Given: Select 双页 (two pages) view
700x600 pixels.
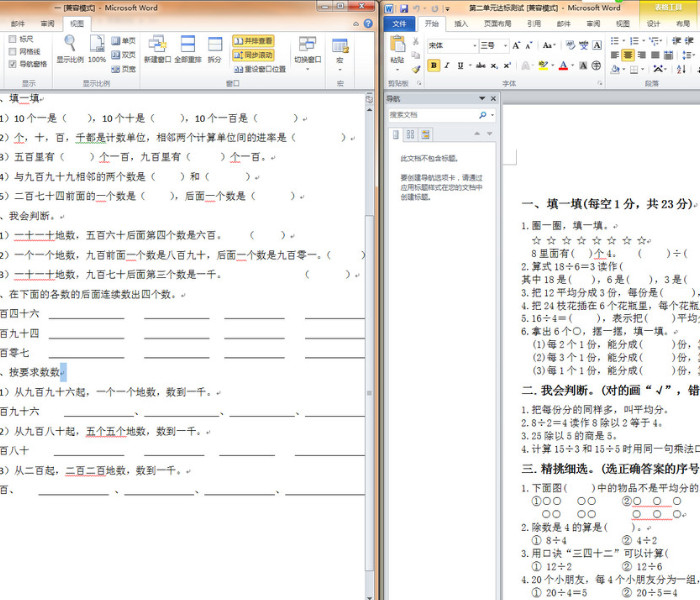Looking at the screenshot, I should [x=123, y=55].
